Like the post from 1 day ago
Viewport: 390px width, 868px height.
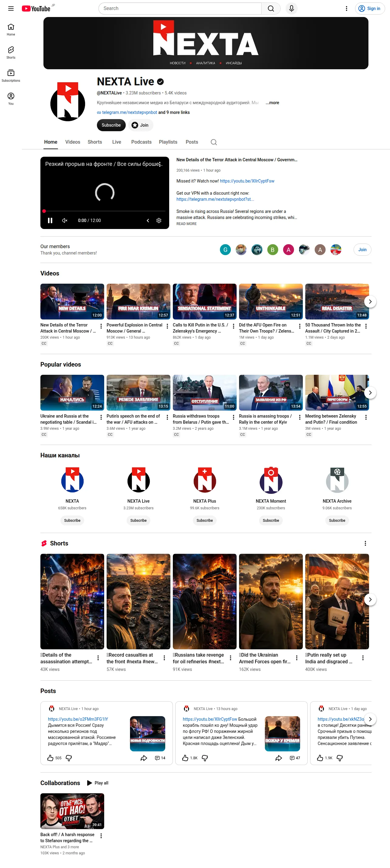tap(320, 758)
